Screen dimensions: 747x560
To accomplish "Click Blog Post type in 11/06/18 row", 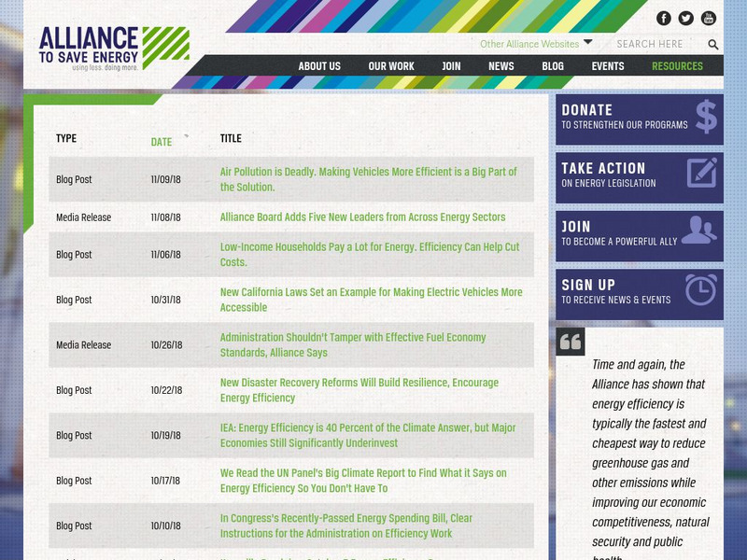I will (74, 254).
